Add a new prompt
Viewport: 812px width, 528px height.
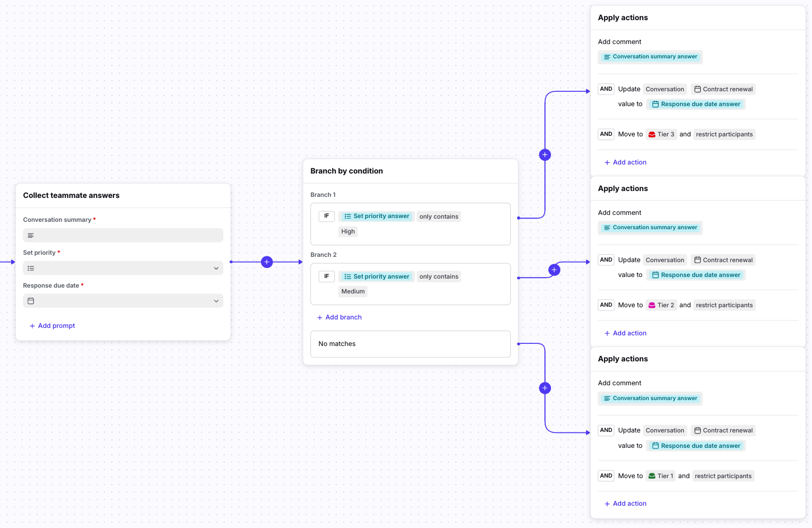(52, 326)
